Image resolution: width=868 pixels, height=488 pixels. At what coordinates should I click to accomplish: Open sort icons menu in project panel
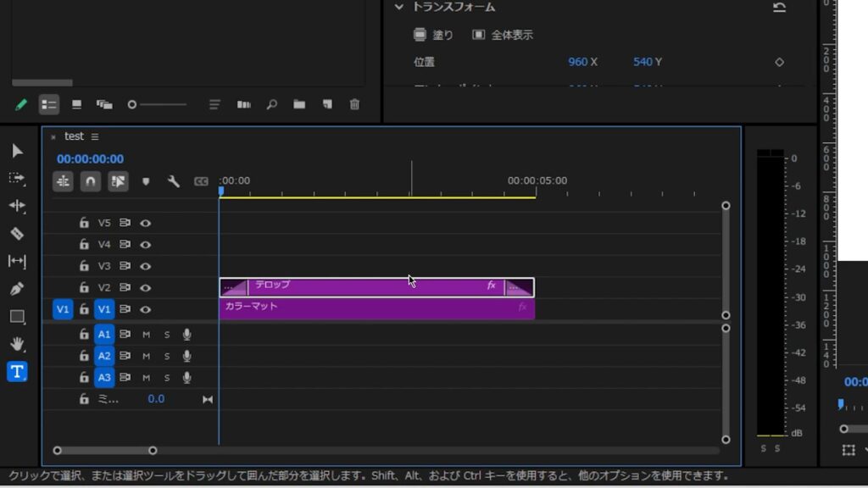point(214,104)
